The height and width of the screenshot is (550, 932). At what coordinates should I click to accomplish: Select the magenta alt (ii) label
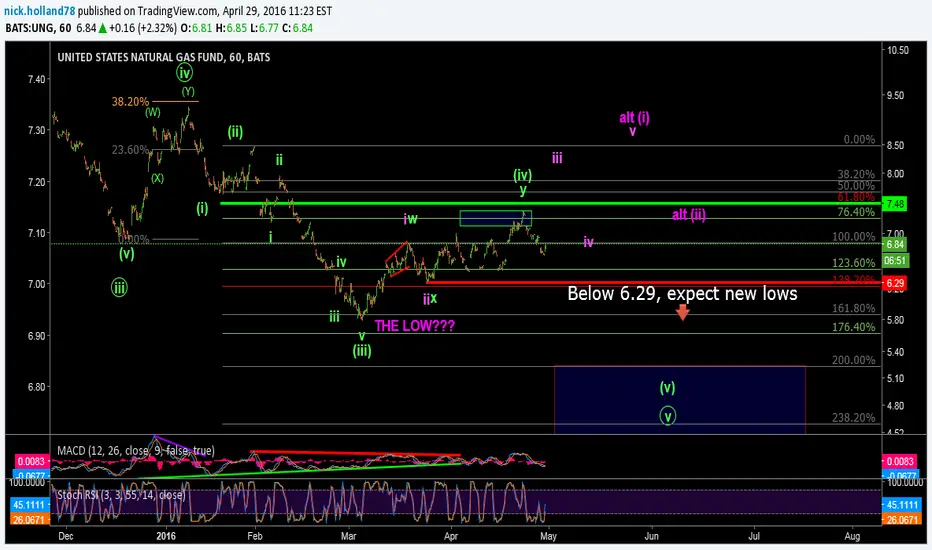(689, 215)
